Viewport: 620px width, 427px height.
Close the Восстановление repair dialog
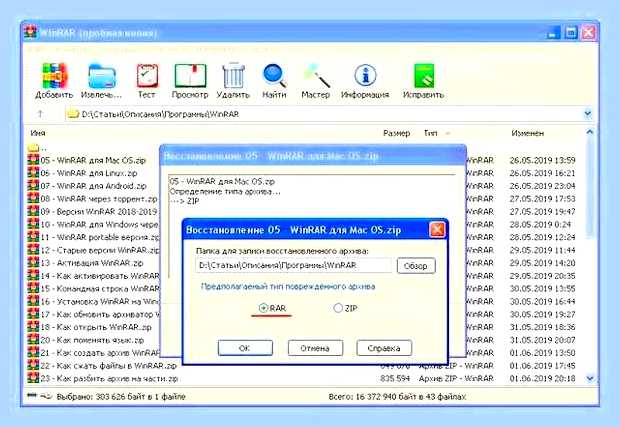point(437,230)
